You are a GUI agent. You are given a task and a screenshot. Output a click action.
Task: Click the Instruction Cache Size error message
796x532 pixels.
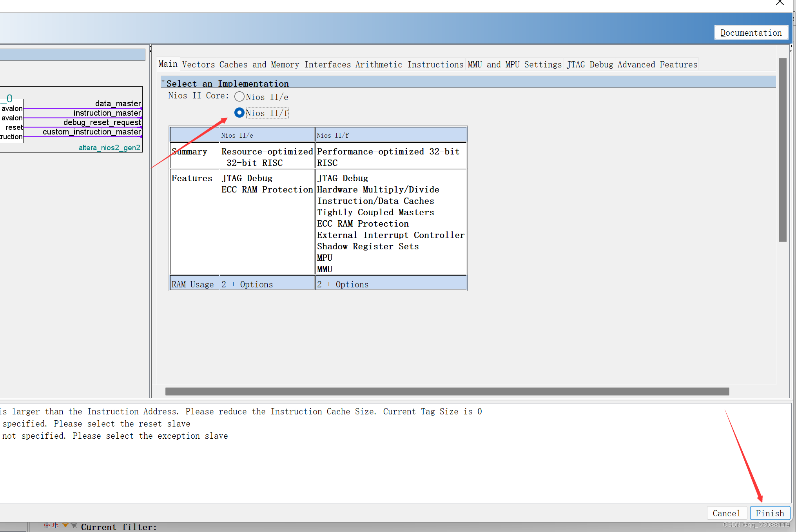241,412
